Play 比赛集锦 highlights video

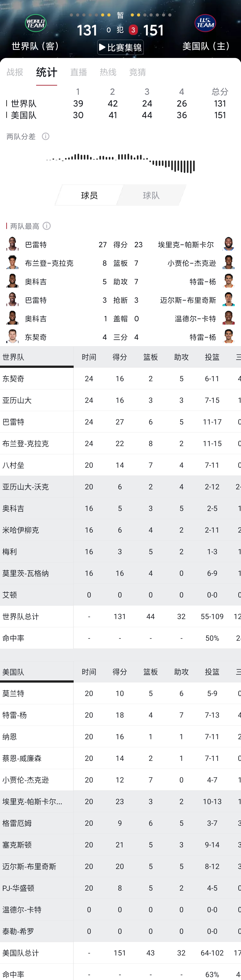(x=120, y=47)
